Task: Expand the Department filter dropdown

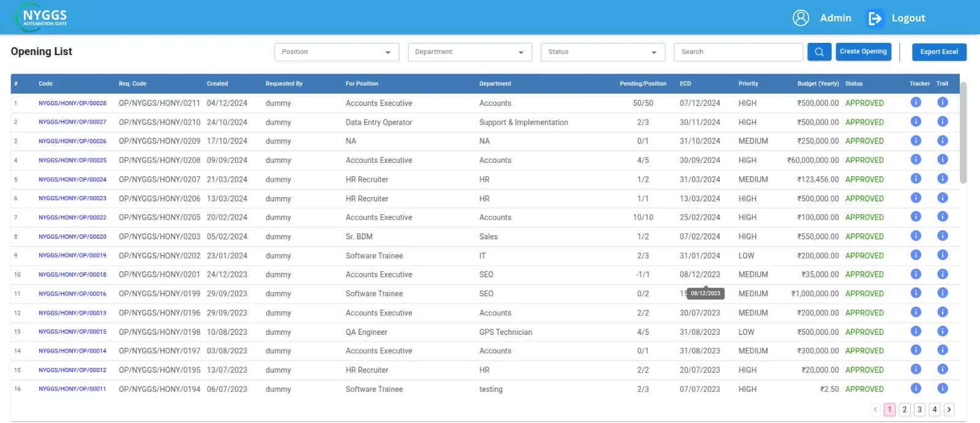Action: [470, 52]
